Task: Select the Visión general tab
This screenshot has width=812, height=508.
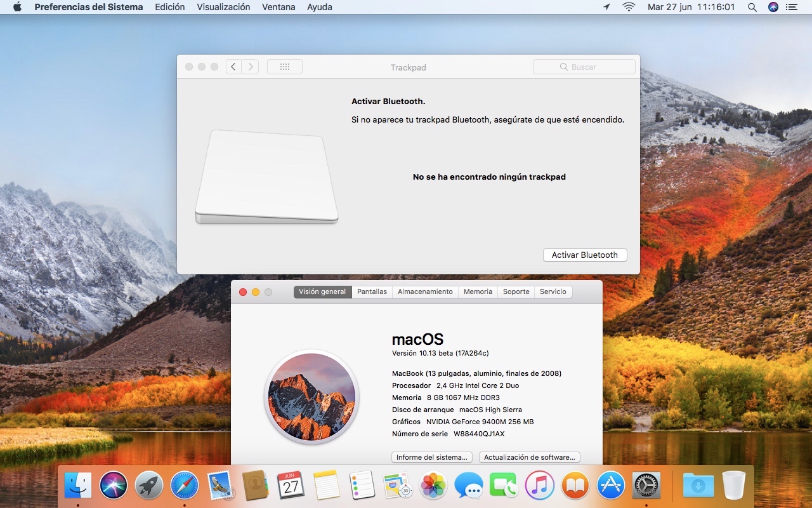Action: pos(322,291)
